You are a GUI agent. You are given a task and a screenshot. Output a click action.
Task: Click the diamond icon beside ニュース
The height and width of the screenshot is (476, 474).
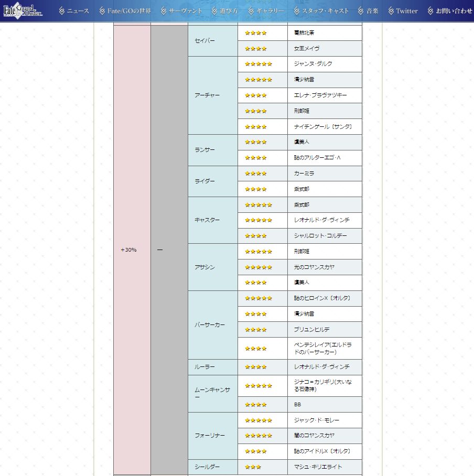coord(62,11)
